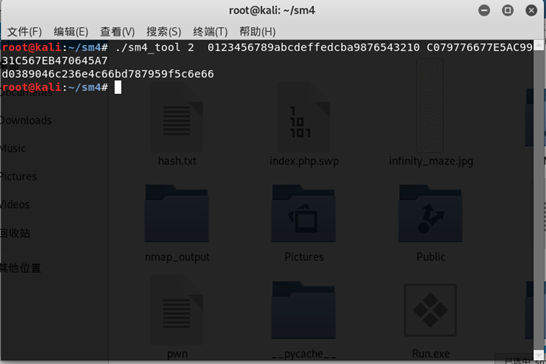Viewport: 546px width, 364px height.
Task: Click the ./sm4_tool command text
Action: pyautogui.click(x=148, y=47)
